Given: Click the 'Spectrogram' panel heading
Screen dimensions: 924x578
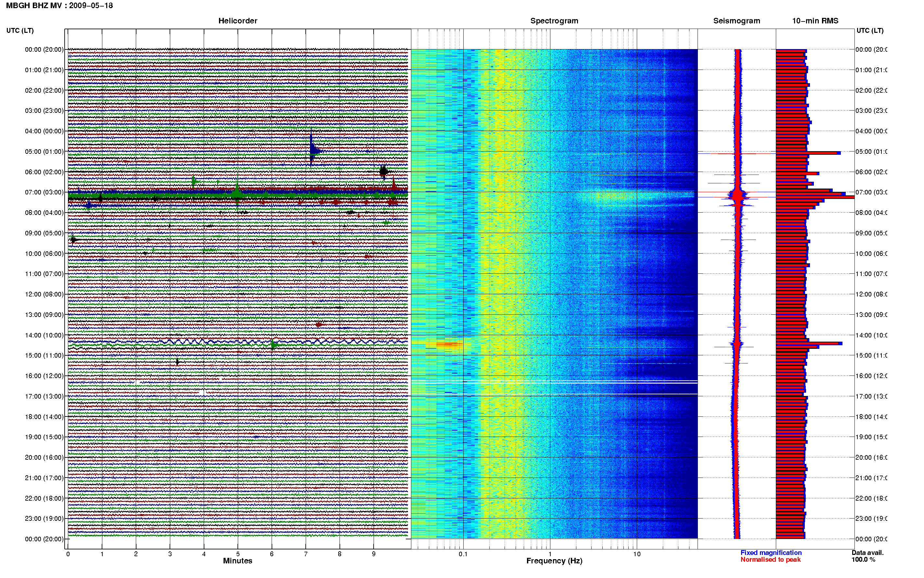Looking at the screenshot, I should click(x=554, y=21).
